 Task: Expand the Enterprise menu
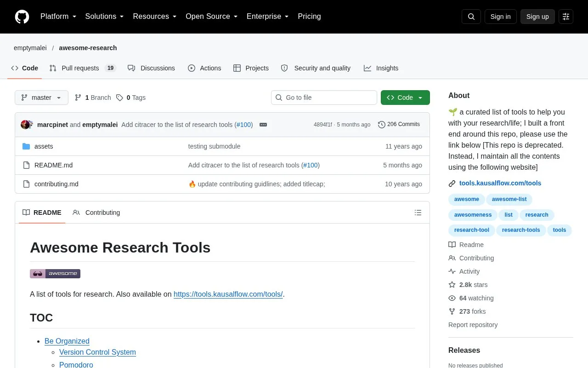(x=268, y=17)
